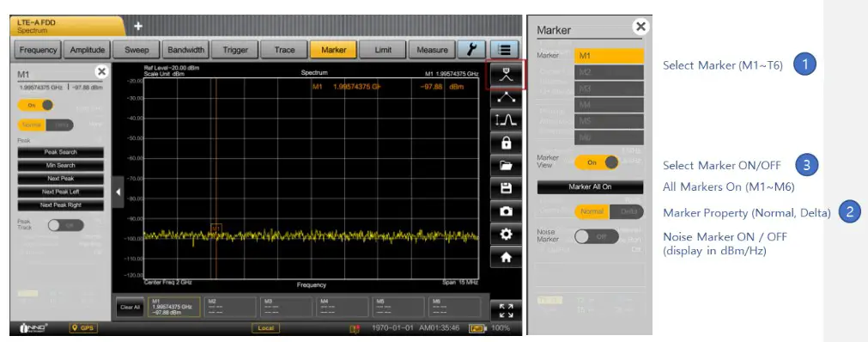Select M5 in Marker list
Screen dimensions: 868x342
coord(609,121)
